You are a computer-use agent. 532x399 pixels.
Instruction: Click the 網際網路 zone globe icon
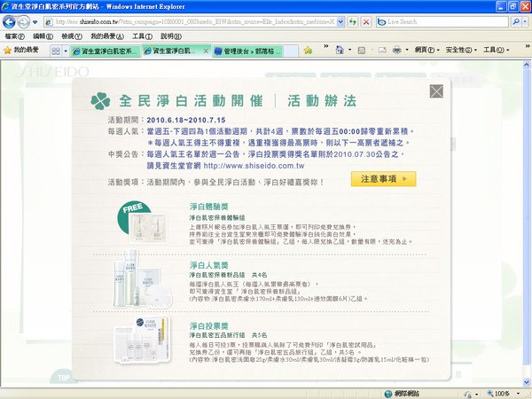388,394
